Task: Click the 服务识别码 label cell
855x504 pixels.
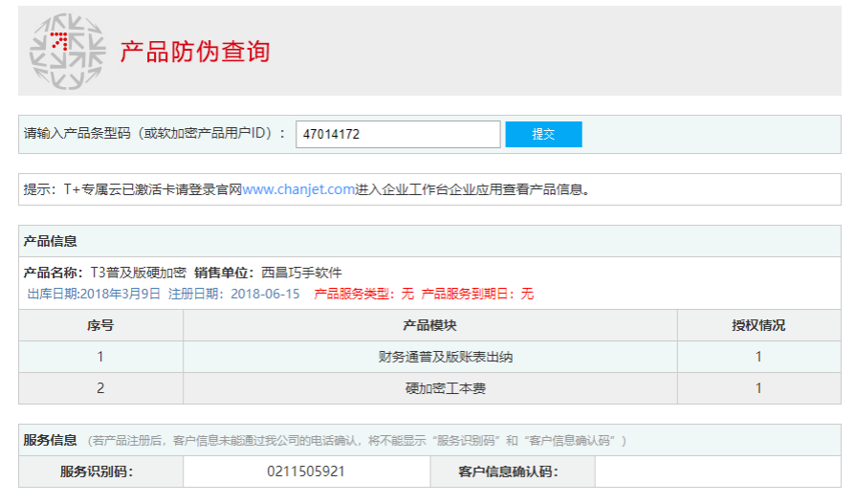Action: [x=100, y=471]
